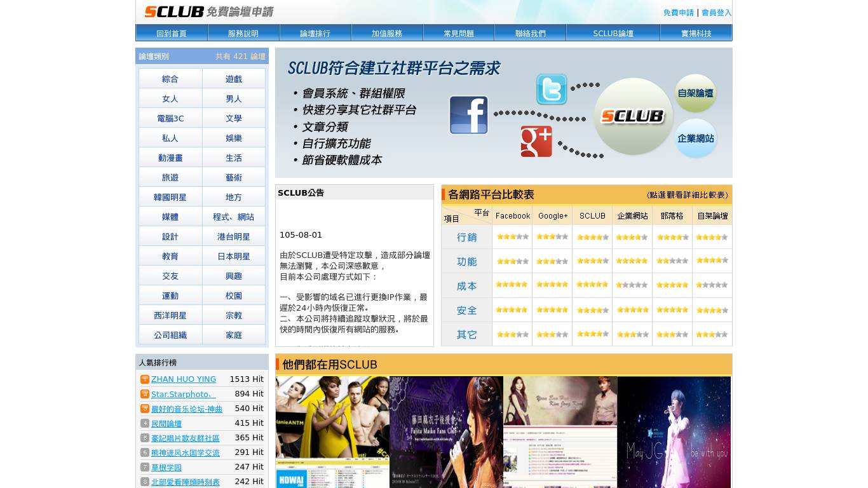Open 聯絡我們 in the navigation bar
The width and height of the screenshot is (868, 488).
tap(531, 33)
